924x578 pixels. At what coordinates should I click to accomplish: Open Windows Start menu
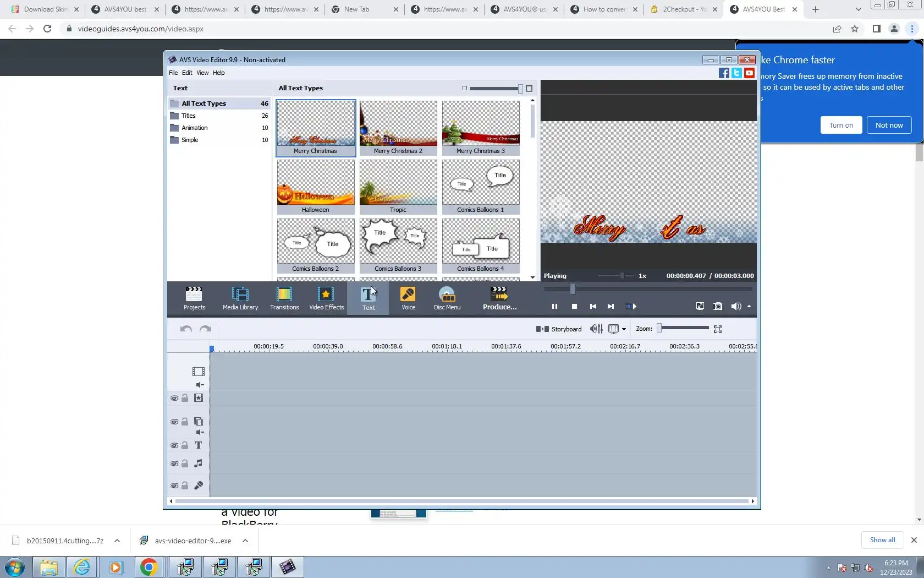[15, 567]
